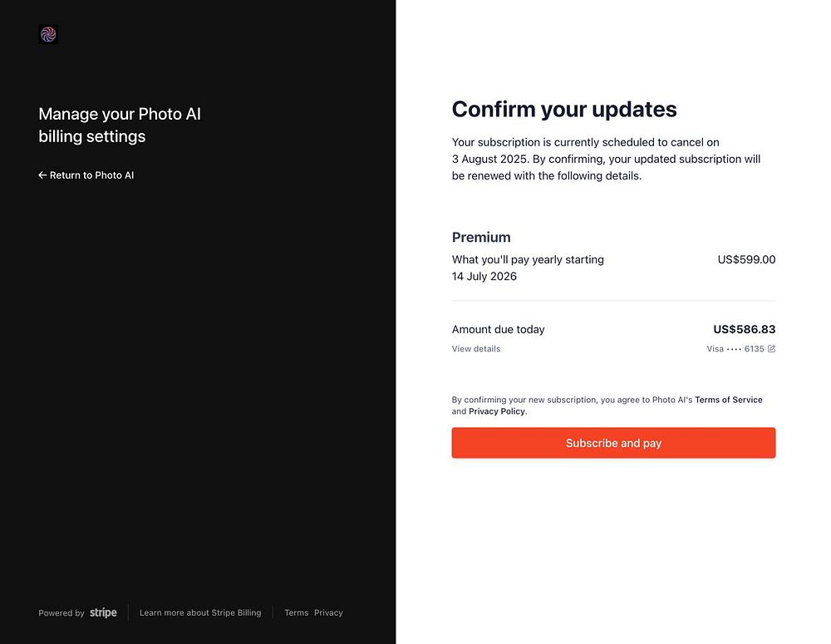Click the Premium plan name
Viewport: 831px width, 644px height.
(x=481, y=237)
